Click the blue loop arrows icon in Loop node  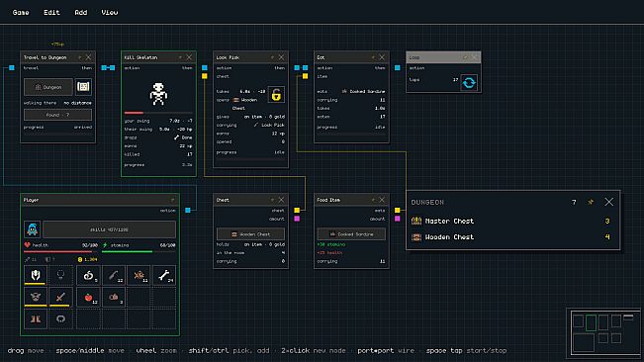coord(469,82)
